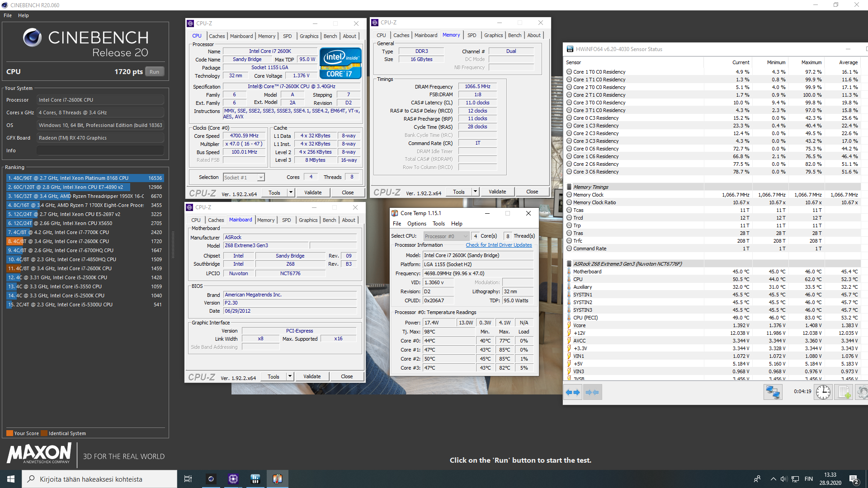
Task: Select the i7-7700K ranking entry
Action: tap(85, 232)
